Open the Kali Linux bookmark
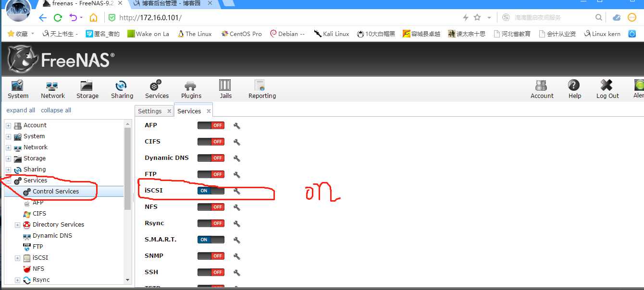The height and width of the screenshot is (290, 644). click(331, 34)
